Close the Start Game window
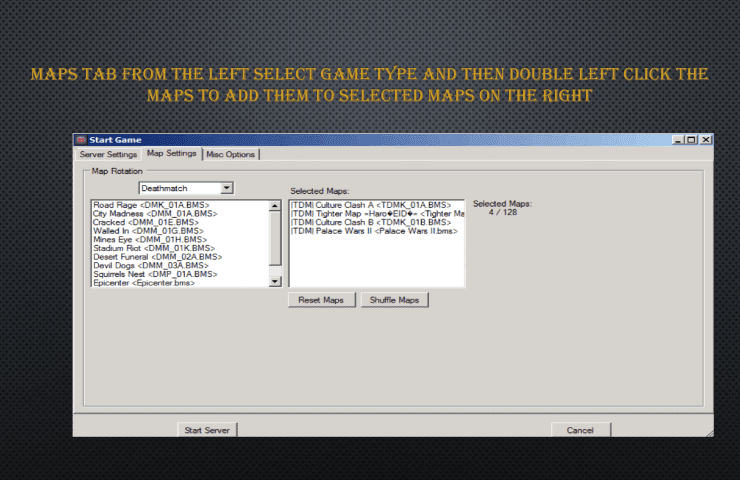 point(706,140)
